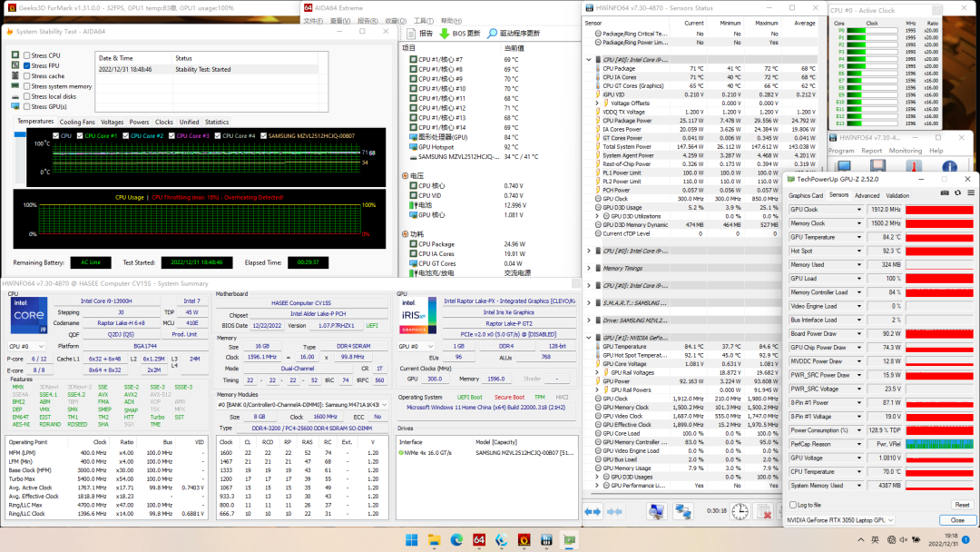The width and height of the screenshot is (980, 552).
Task: Click HWiNFO main window Summary monitor icon
Action: [844, 166]
